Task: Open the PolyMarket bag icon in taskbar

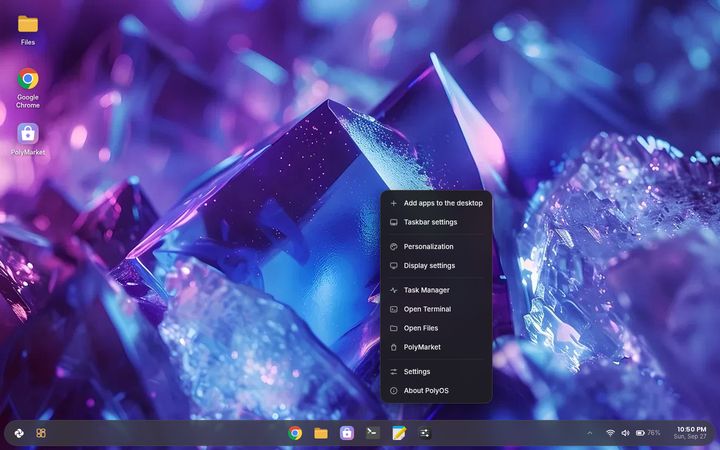Action: [347, 433]
